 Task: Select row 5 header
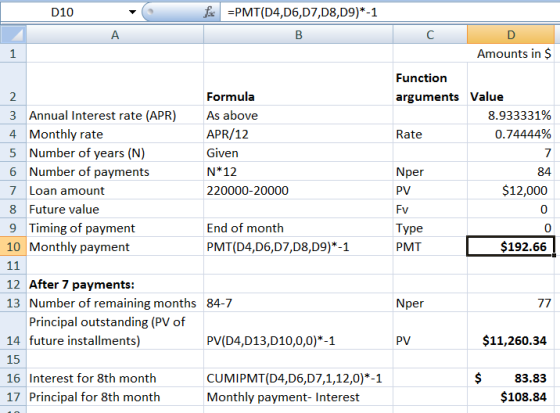pos(13,153)
